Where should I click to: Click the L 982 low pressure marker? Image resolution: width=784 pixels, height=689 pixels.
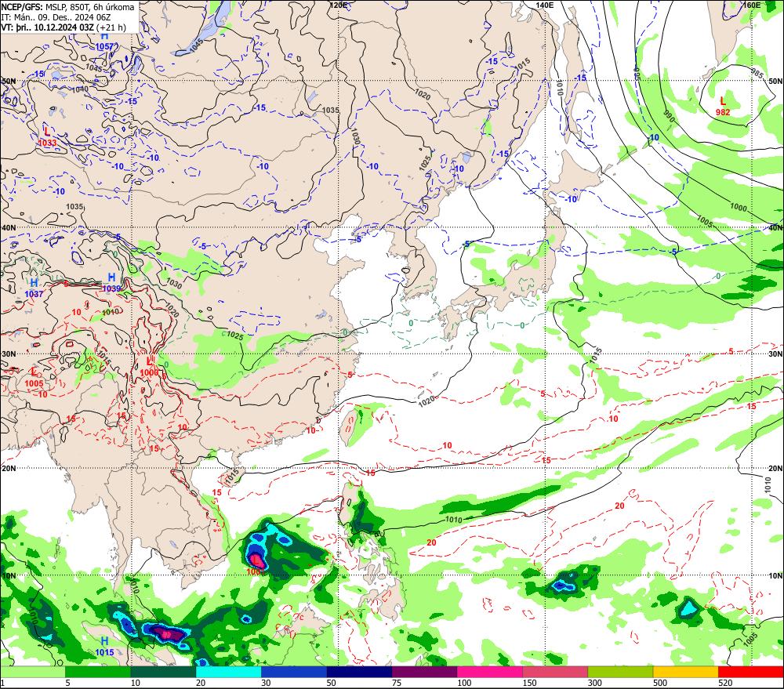coord(723,107)
